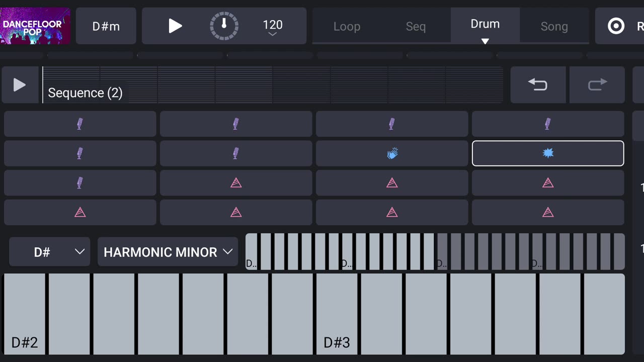Tap top-row third-column microphone pad
The width and height of the screenshot is (644, 362).
click(x=392, y=124)
